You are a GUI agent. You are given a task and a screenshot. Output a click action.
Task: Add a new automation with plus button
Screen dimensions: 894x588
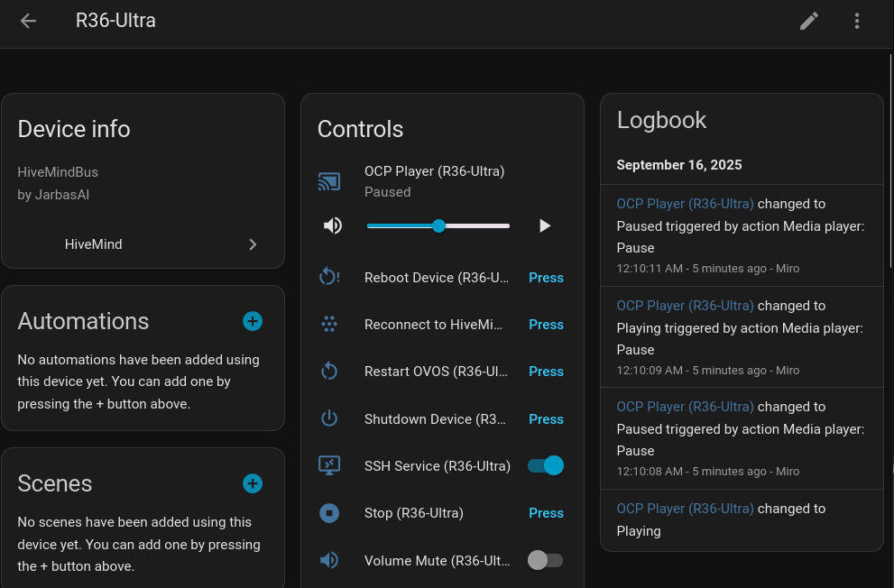click(x=253, y=321)
